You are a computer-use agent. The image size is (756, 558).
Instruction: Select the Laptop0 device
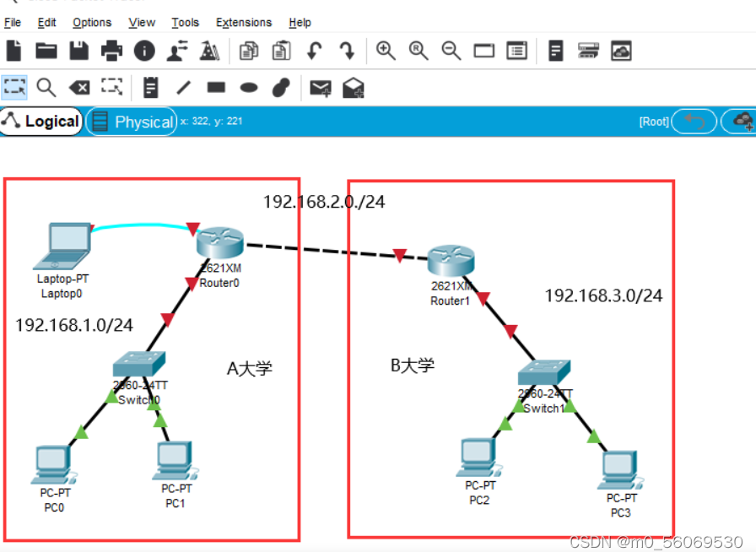[x=62, y=246]
